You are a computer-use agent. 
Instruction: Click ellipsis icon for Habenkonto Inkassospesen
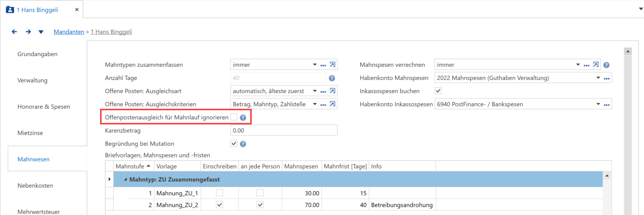click(x=607, y=105)
